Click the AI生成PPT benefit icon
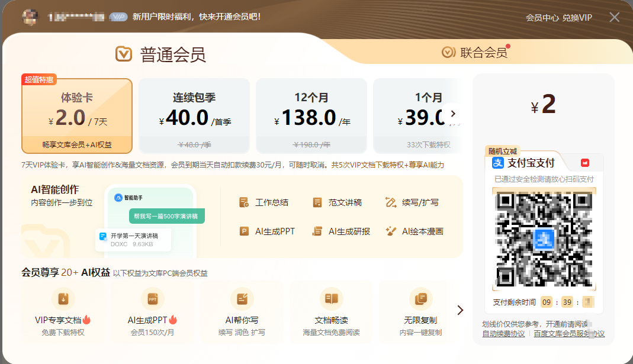This screenshot has height=364, width=633. (153, 299)
